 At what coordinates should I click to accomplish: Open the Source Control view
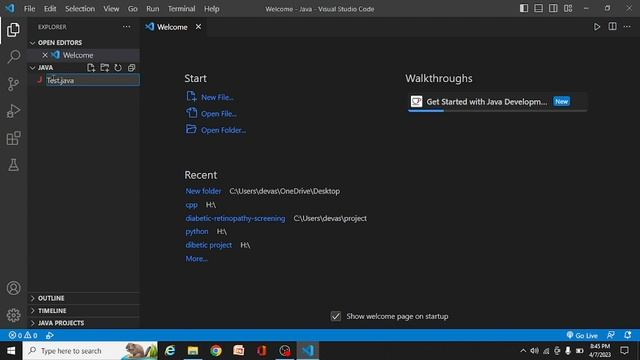coord(13,84)
